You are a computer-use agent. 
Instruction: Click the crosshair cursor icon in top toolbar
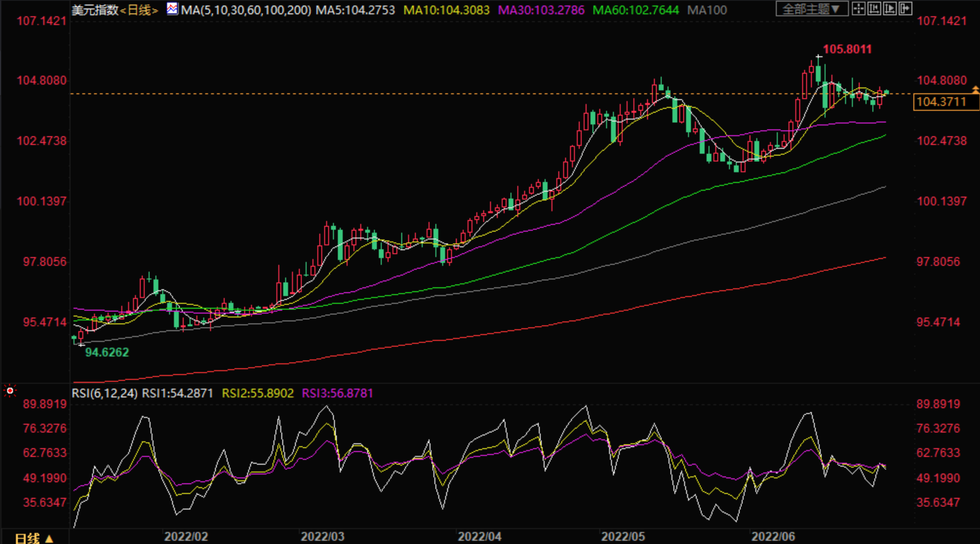pos(858,9)
